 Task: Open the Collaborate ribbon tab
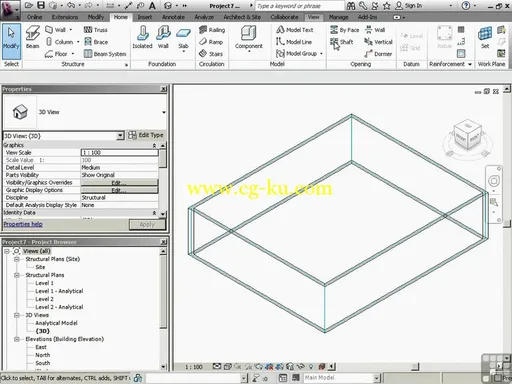pyautogui.click(x=284, y=17)
